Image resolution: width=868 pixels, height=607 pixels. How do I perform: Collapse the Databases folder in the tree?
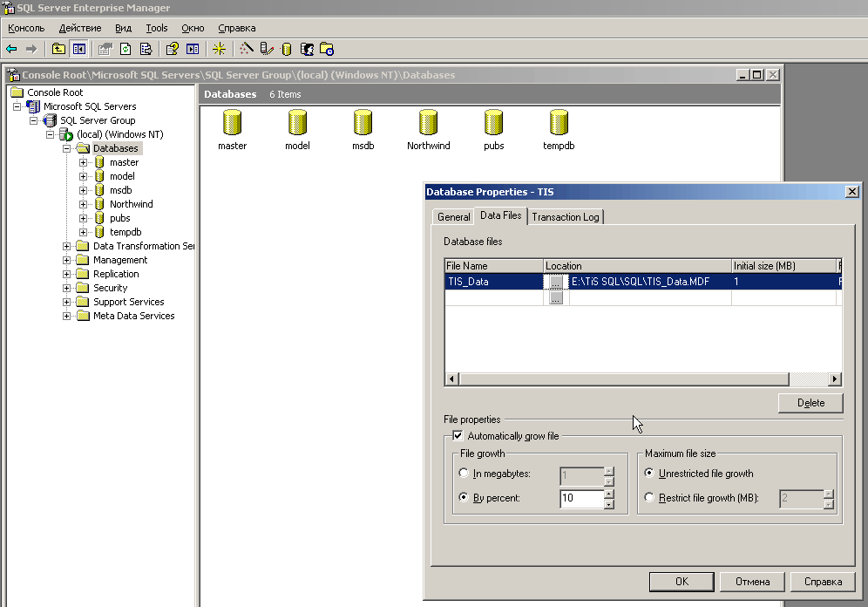point(67,148)
